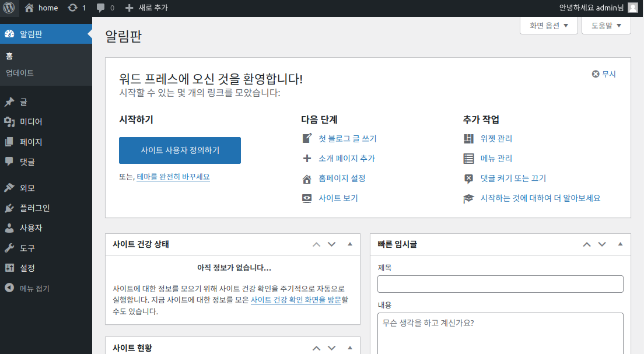
Task: Click the 사이트 사용자 정의하기 button
Action: pyautogui.click(x=180, y=150)
